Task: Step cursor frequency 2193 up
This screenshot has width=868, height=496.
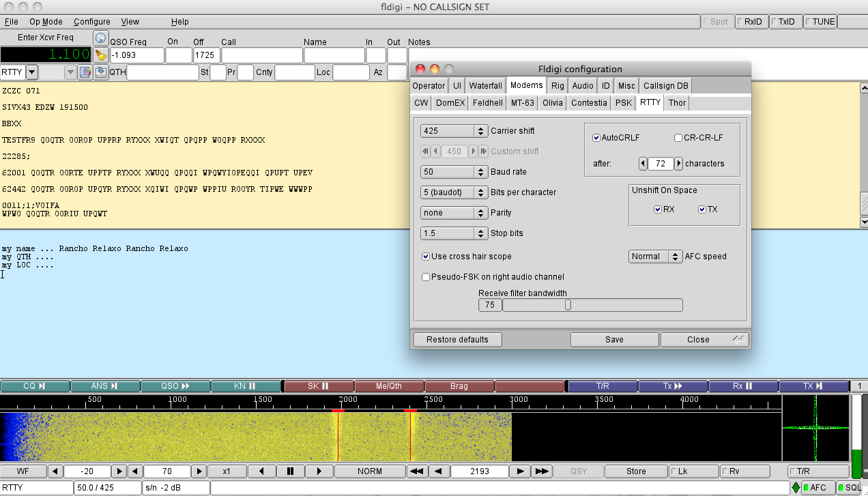Action: [521, 471]
